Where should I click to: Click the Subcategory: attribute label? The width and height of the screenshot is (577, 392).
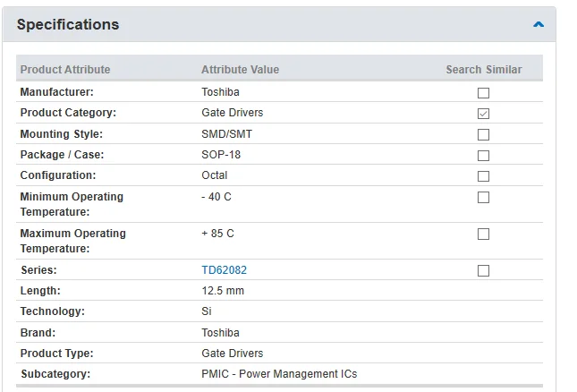(x=55, y=373)
